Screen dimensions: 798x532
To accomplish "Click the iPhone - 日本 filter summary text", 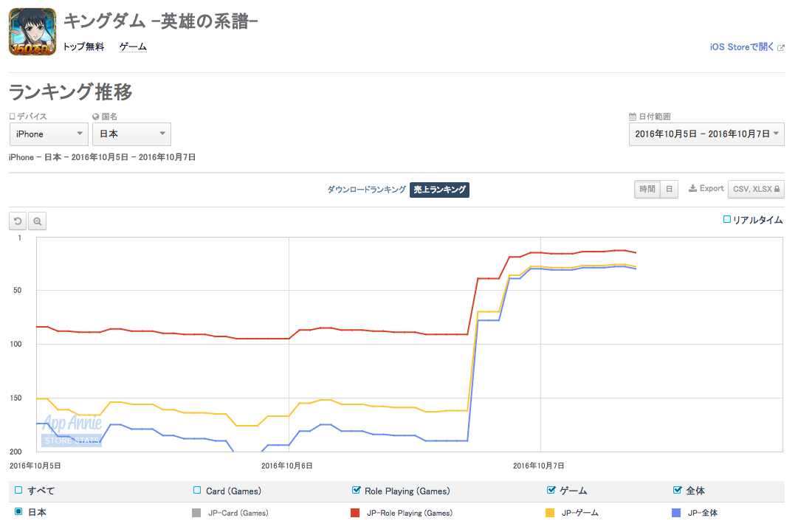I will (103, 158).
